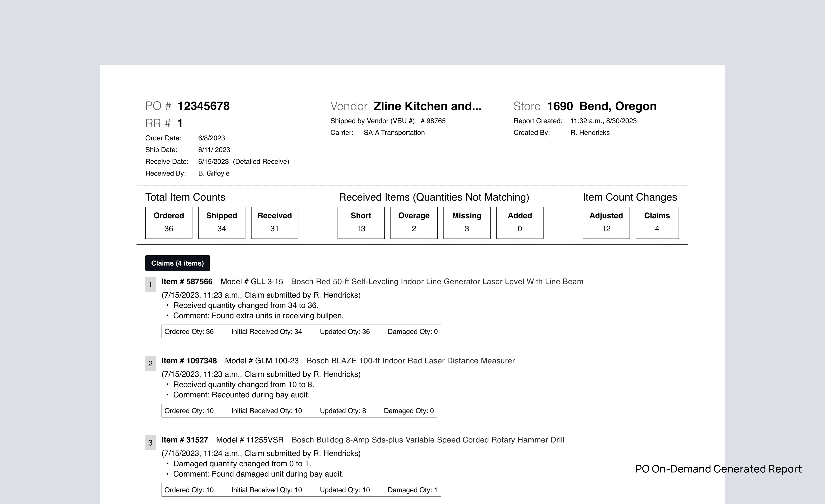Click the Overage quantity box
825x504 pixels.
[413, 223]
